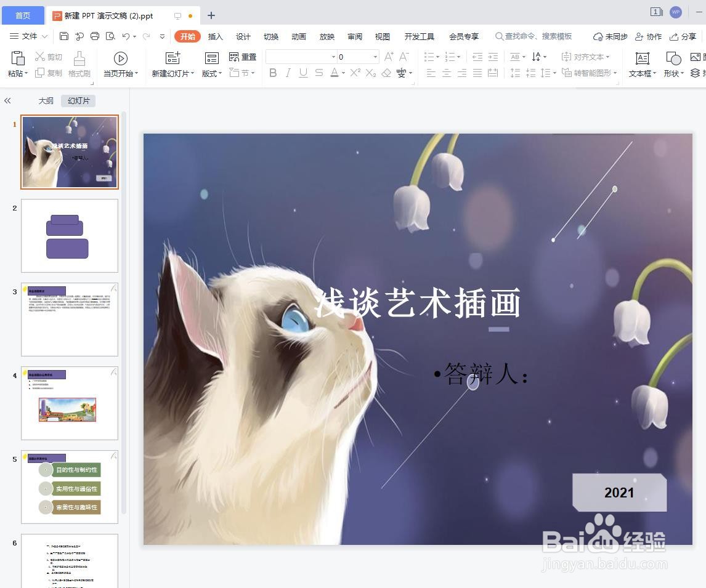Image resolution: width=706 pixels, height=588 pixels.
Task: Open the font size dropdown
Action: (375, 57)
